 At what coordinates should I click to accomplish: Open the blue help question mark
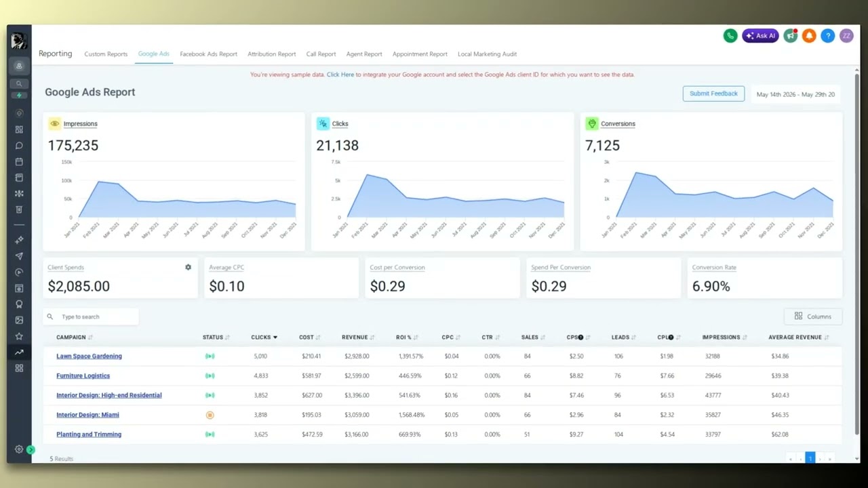[x=828, y=36]
